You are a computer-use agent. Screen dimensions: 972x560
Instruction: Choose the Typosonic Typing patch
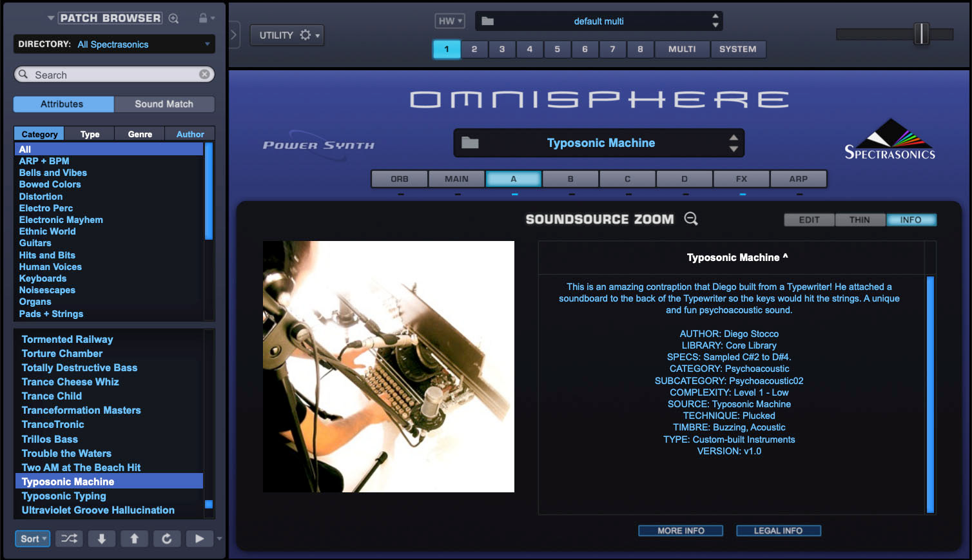[64, 496]
